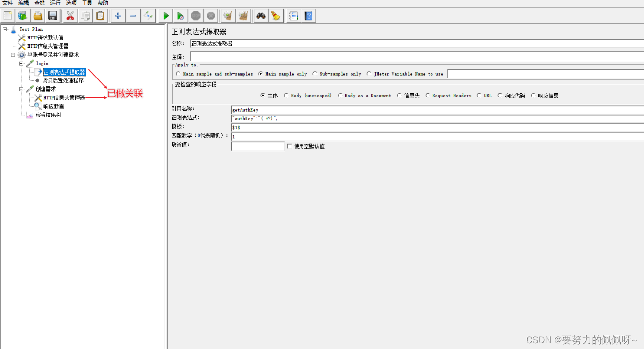Click the Paste clipboard icon

click(x=100, y=16)
